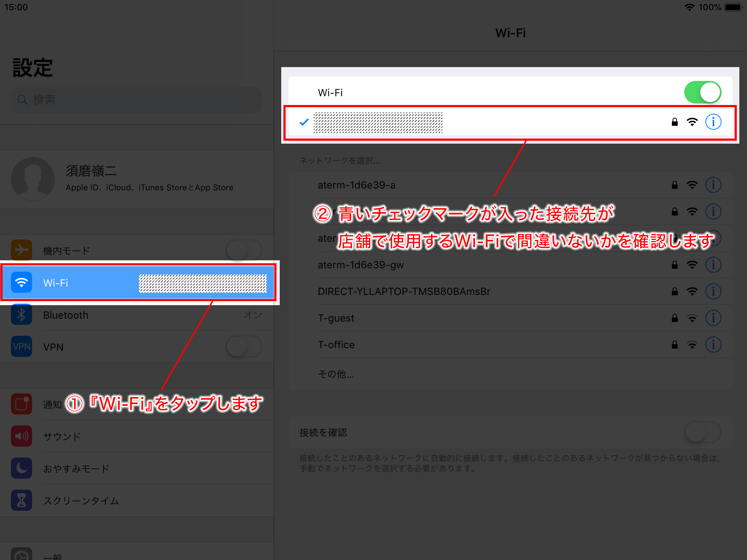
Task: Open info icon for T-guest
Action: click(713, 318)
